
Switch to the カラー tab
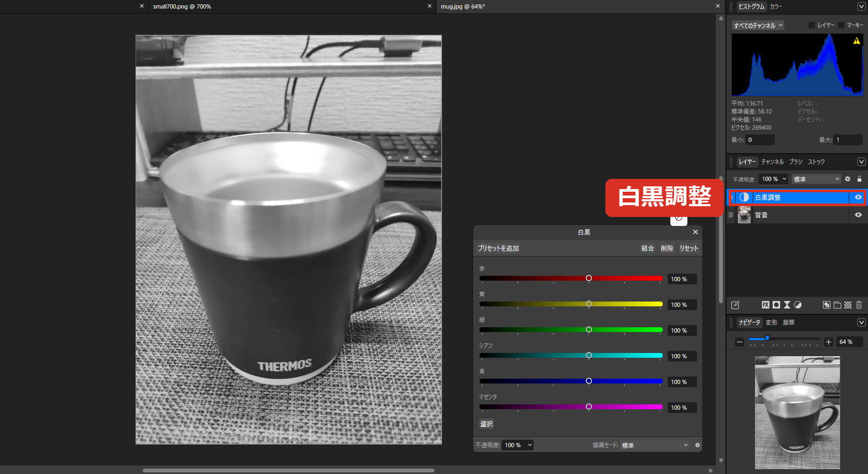pos(776,6)
